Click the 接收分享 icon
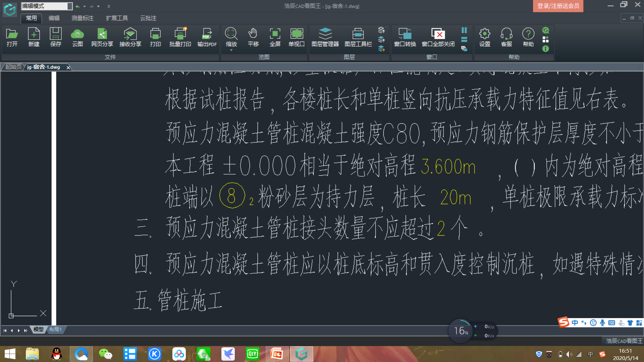 [130, 37]
